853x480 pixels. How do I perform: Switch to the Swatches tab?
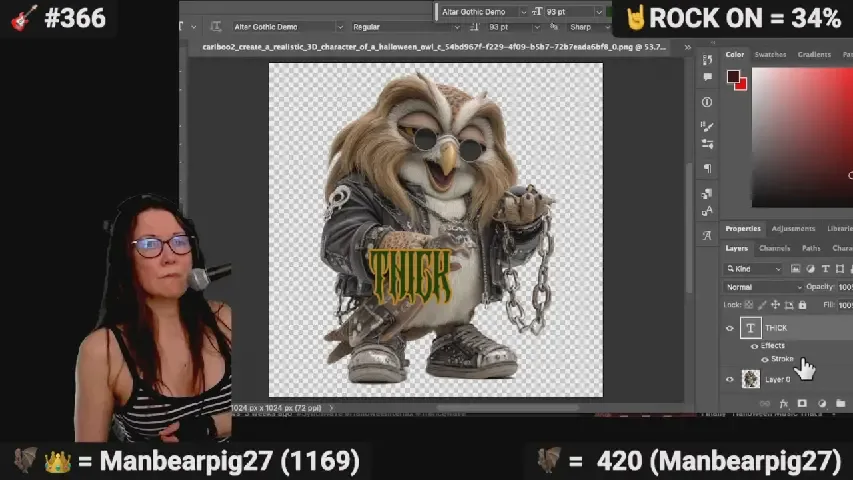(770, 55)
